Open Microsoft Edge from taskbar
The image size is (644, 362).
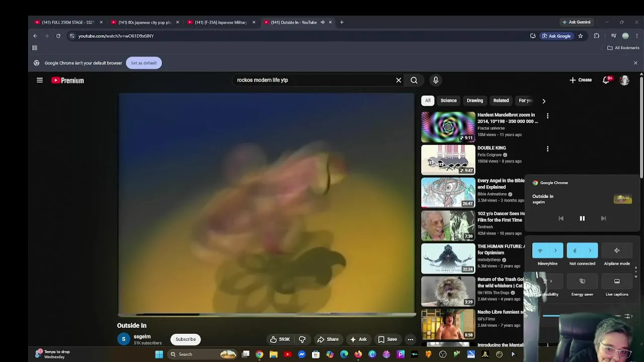(x=344, y=354)
